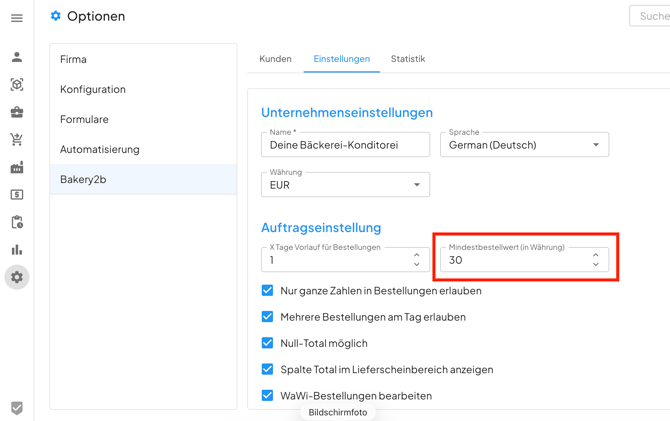Select Bakery2b in the options list
The image size is (670, 421).
click(x=143, y=179)
